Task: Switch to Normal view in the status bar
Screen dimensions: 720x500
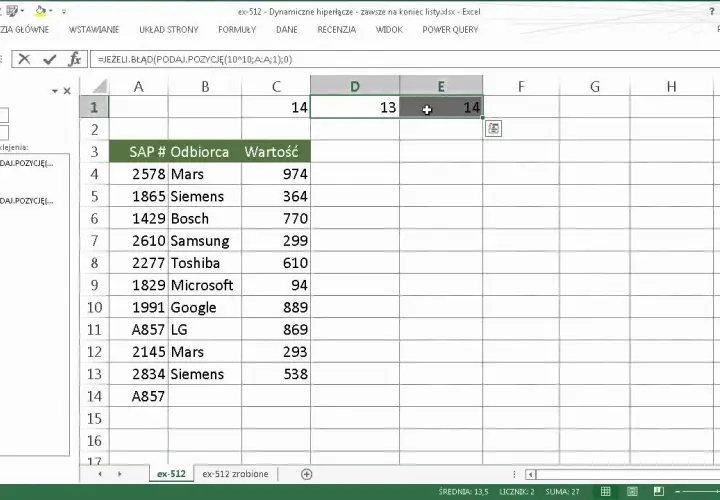Action: click(605, 491)
